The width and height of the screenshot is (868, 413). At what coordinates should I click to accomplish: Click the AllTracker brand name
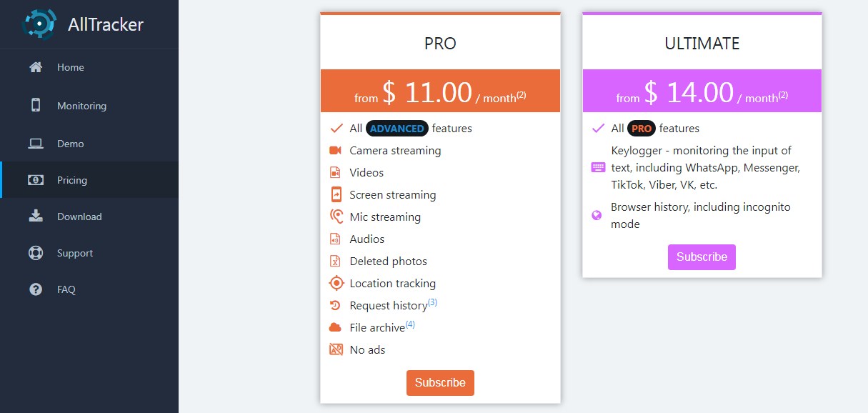(106, 24)
